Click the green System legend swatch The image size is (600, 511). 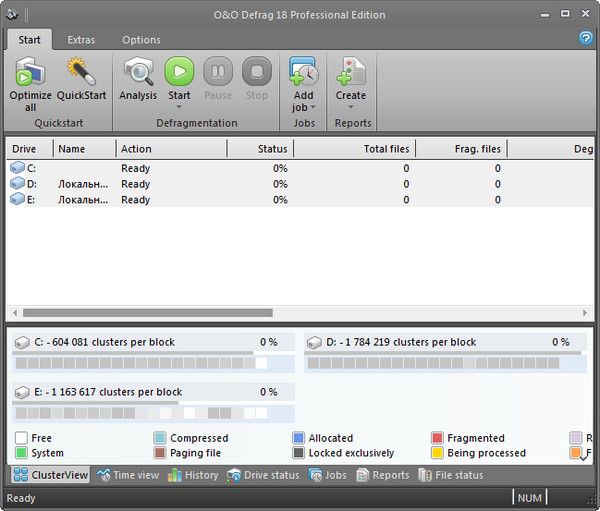pyautogui.click(x=21, y=453)
